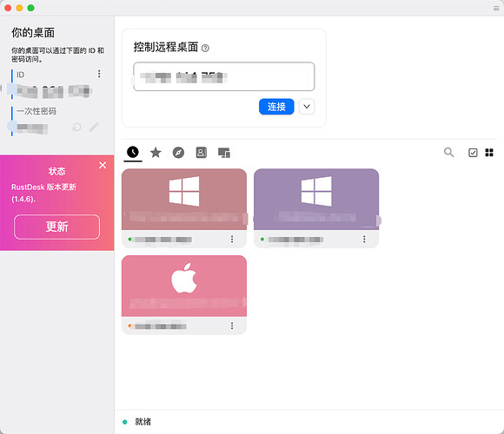Toggle multi-select checkbox icon

473,153
